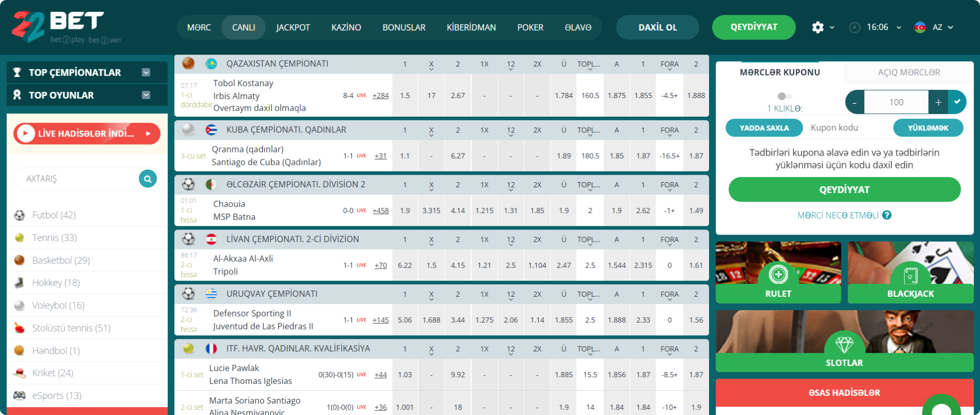The height and width of the screenshot is (415, 980).
Task: Switch to Mərclər Kuponu tab
Action: click(780, 73)
